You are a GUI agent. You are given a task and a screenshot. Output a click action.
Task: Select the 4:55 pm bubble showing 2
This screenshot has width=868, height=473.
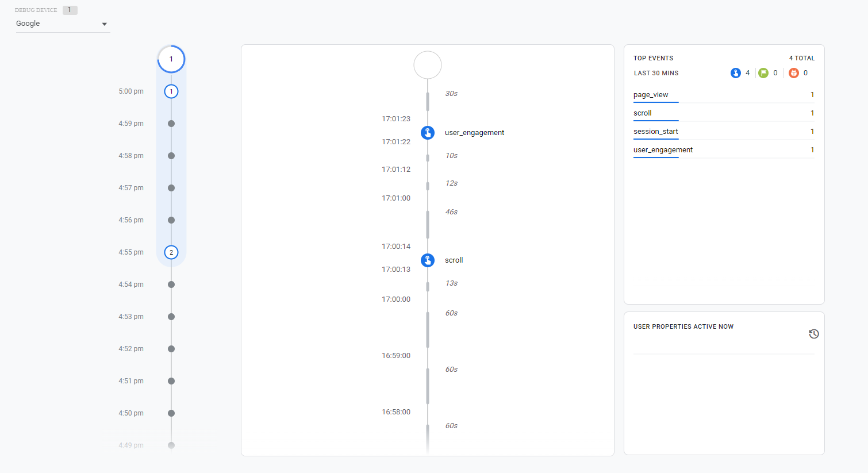click(x=171, y=252)
